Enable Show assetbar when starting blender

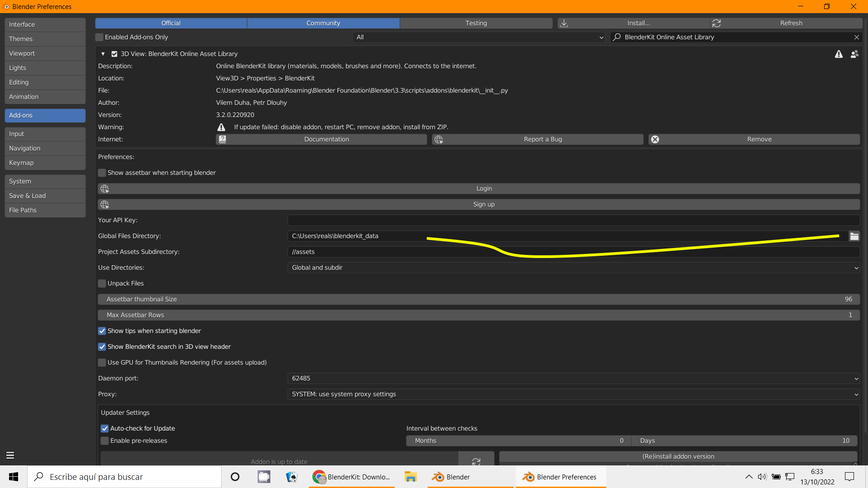point(102,173)
